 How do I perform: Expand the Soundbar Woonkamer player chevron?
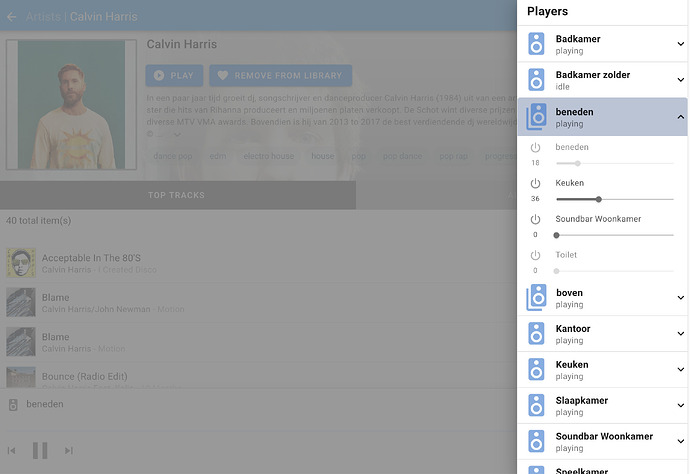click(x=680, y=441)
